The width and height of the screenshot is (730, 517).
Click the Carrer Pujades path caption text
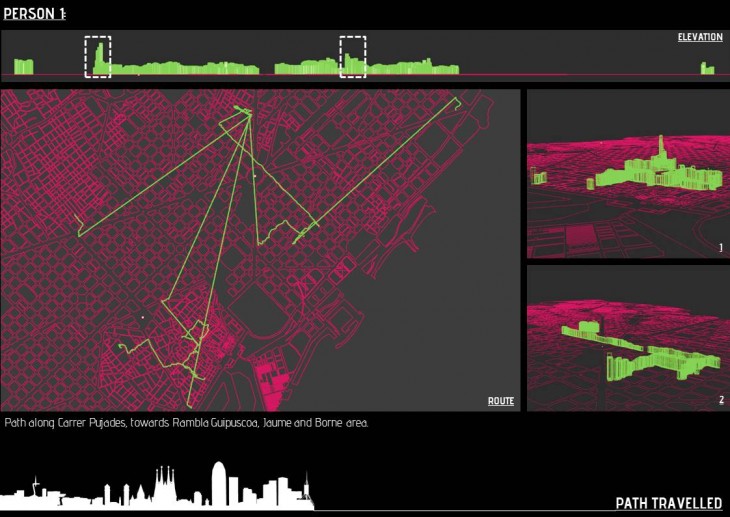click(x=187, y=423)
